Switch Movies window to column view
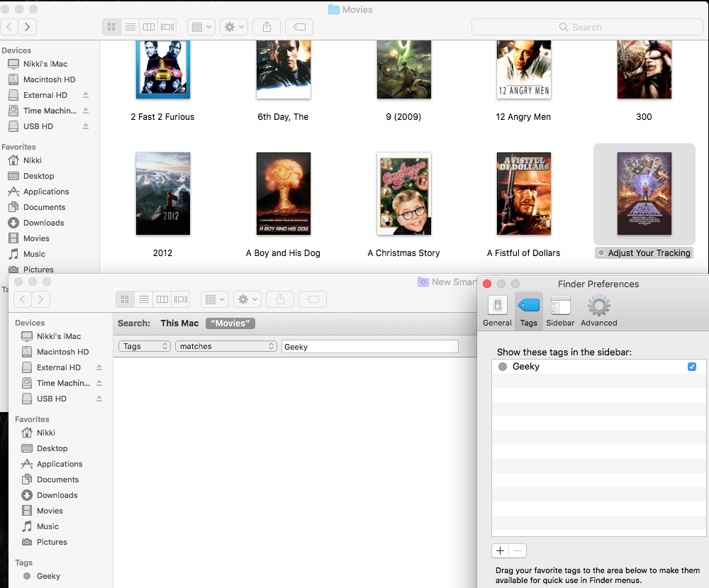Image resolution: width=709 pixels, height=588 pixels. (x=149, y=27)
